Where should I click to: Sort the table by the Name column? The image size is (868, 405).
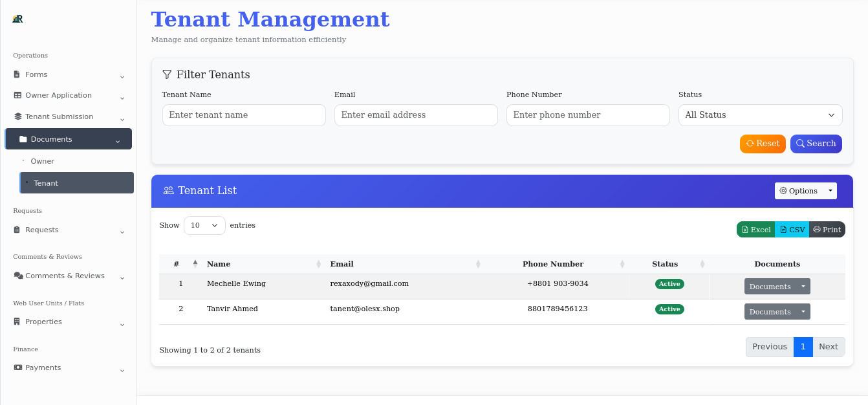[219, 263]
